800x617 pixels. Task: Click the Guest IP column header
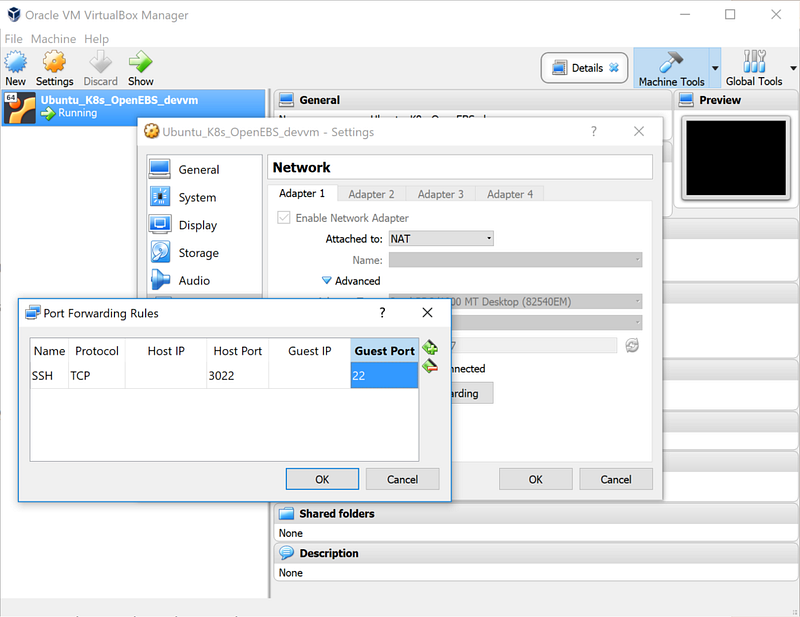click(309, 351)
